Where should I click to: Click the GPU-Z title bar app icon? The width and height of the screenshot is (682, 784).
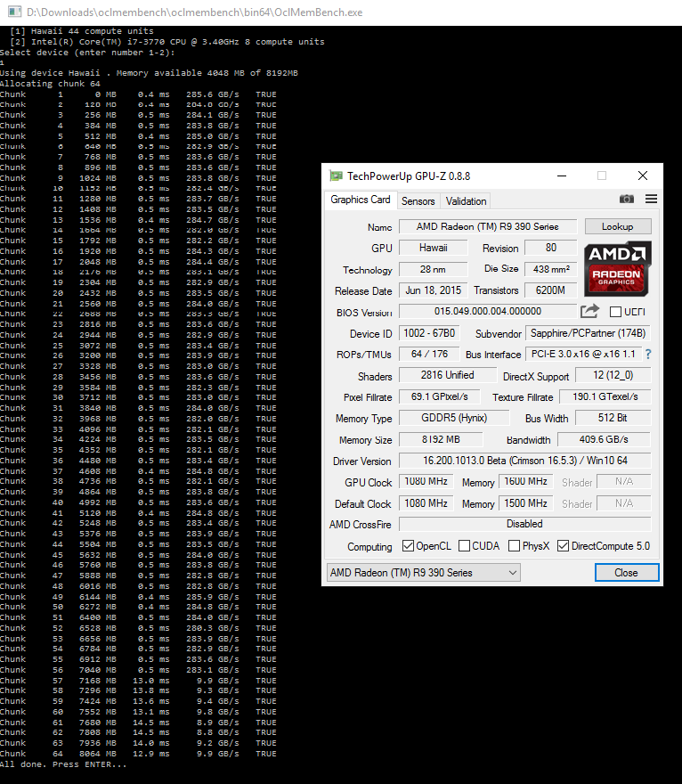(x=336, y=176)
